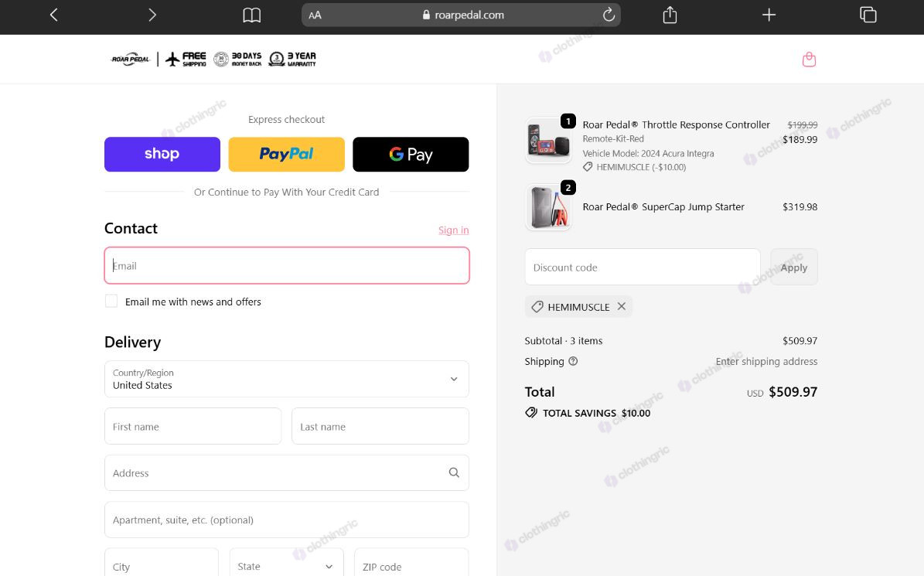Click the $319.98 item price
The image size is (924, 576).
(x=800, y=206)
